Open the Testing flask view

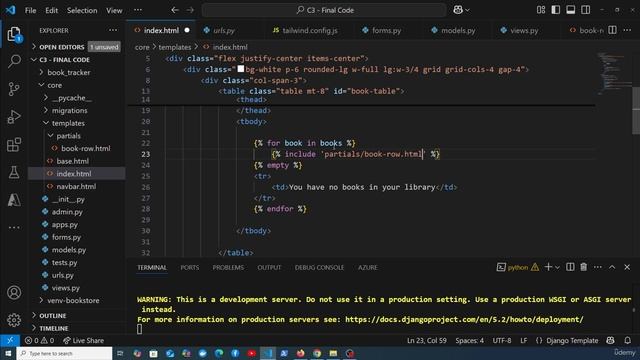coord(14,172)
